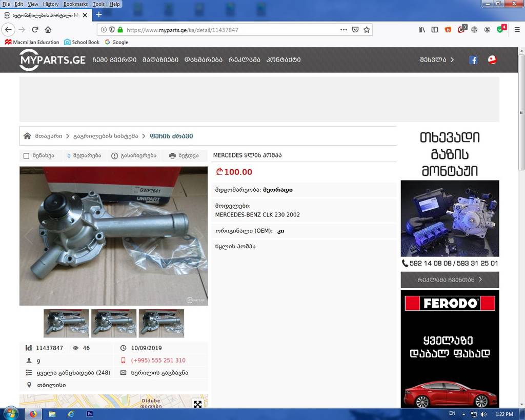Open tracking protection shield icon

112,30
